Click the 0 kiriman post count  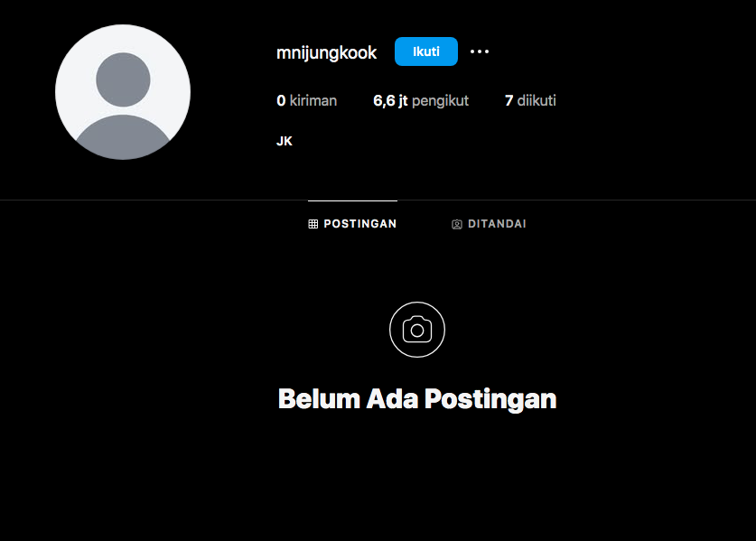(306, 100)
